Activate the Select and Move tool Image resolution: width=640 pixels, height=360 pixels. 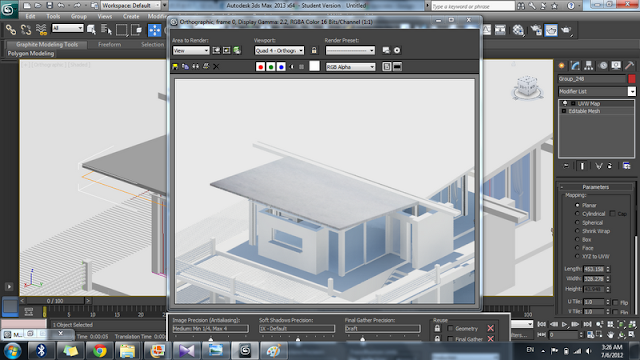pyautogui.click(x=154, y=30)
